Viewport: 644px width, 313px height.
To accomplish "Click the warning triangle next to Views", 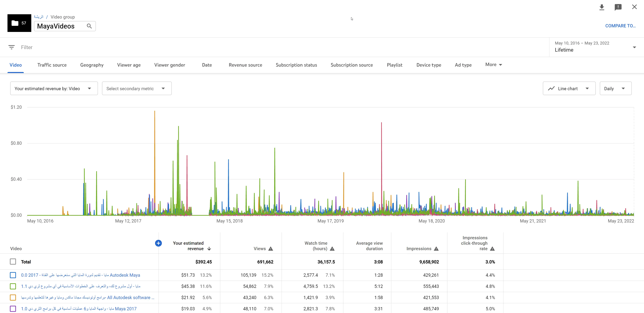I will [x=271, y=249].
